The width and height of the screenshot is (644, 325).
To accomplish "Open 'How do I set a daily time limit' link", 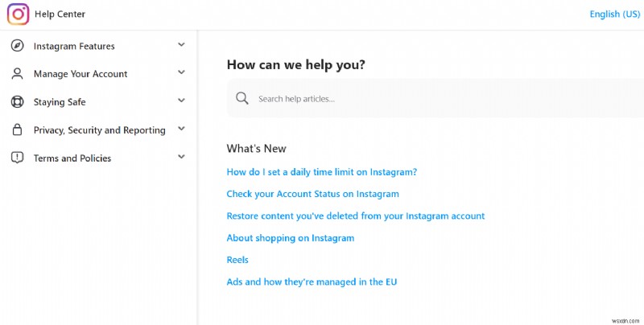I will (x=321, y=172).
